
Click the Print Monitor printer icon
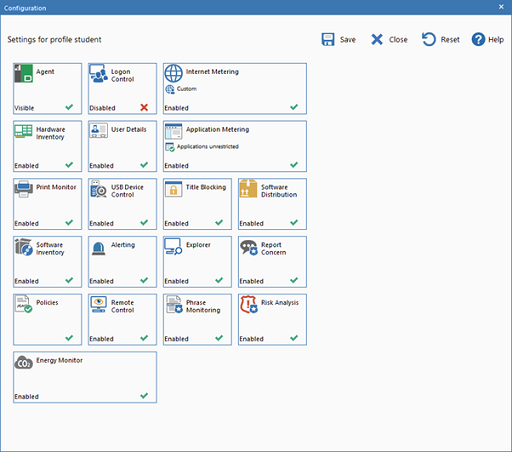(x=23, y=189)
